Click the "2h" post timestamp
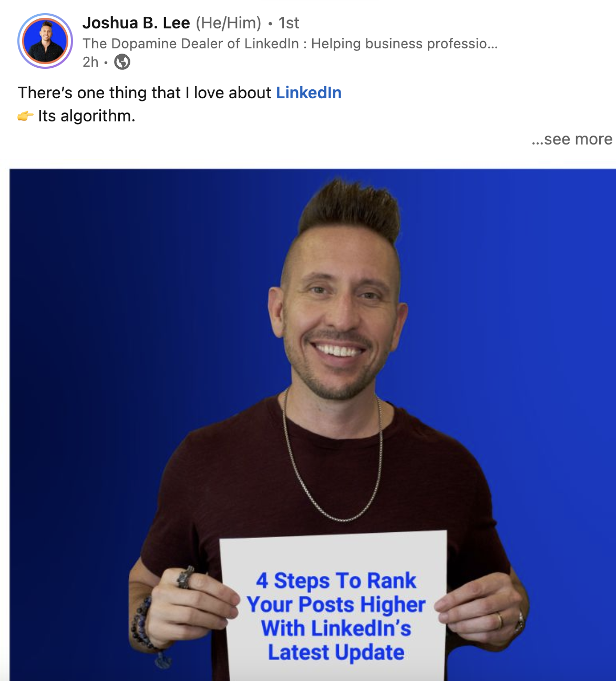This screenshot has width=616, height=681. [x=90, y=62]
